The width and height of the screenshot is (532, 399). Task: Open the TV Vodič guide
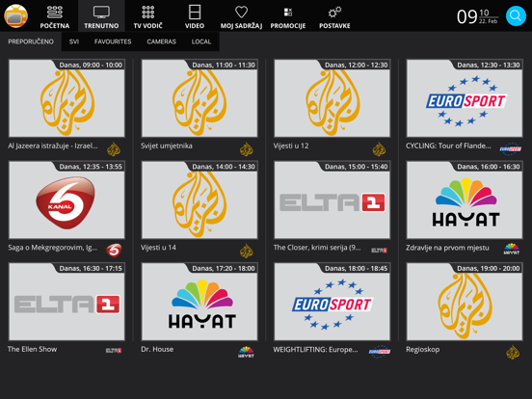[147, 16]
